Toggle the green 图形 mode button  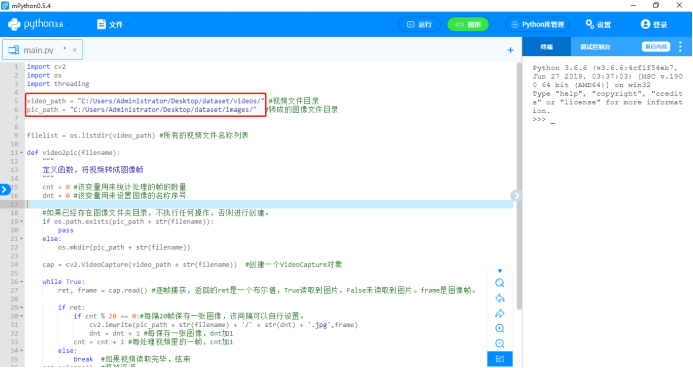click(468, 24)
